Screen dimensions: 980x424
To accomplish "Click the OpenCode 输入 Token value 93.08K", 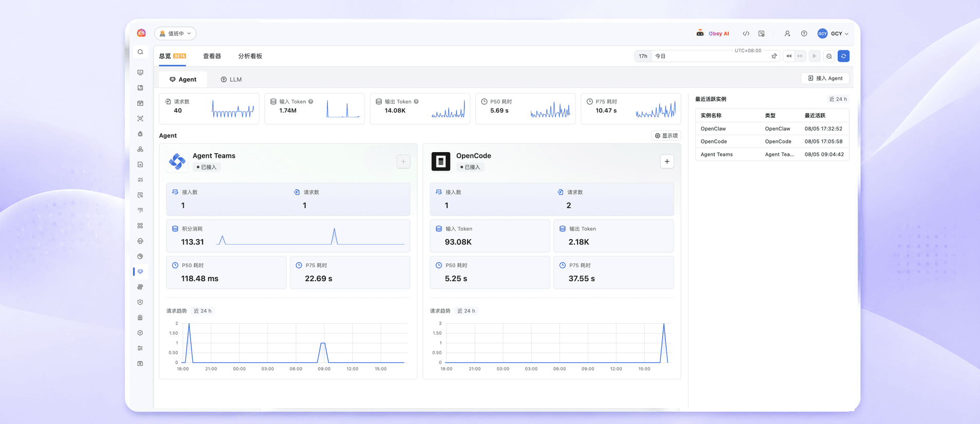I will (458, 242).
